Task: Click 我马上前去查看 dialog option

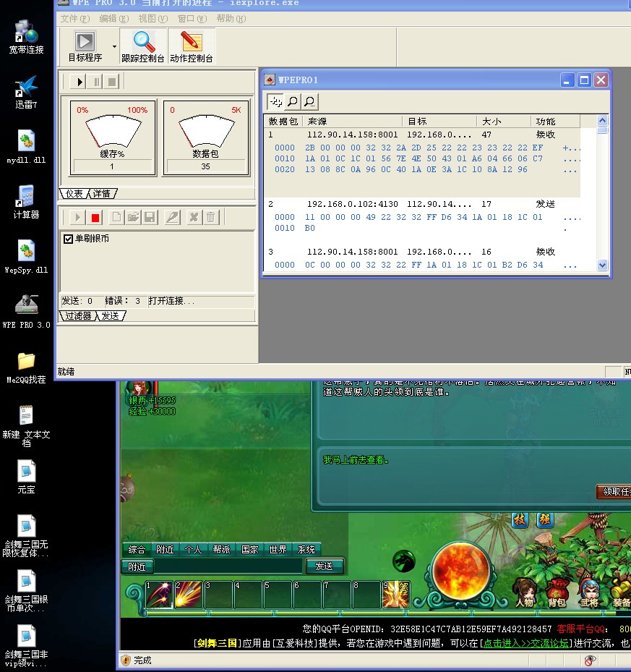Action: pyautogui.click(x=356, y=460)
